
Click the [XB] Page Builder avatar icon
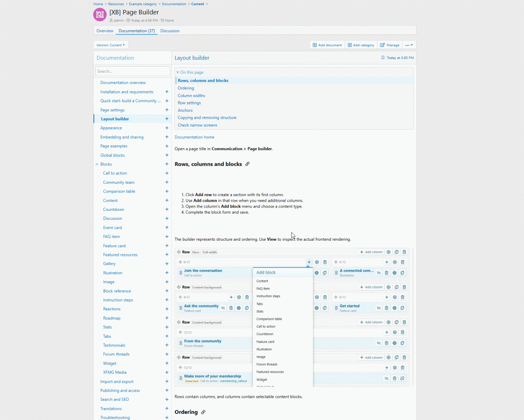pos(100,15)
